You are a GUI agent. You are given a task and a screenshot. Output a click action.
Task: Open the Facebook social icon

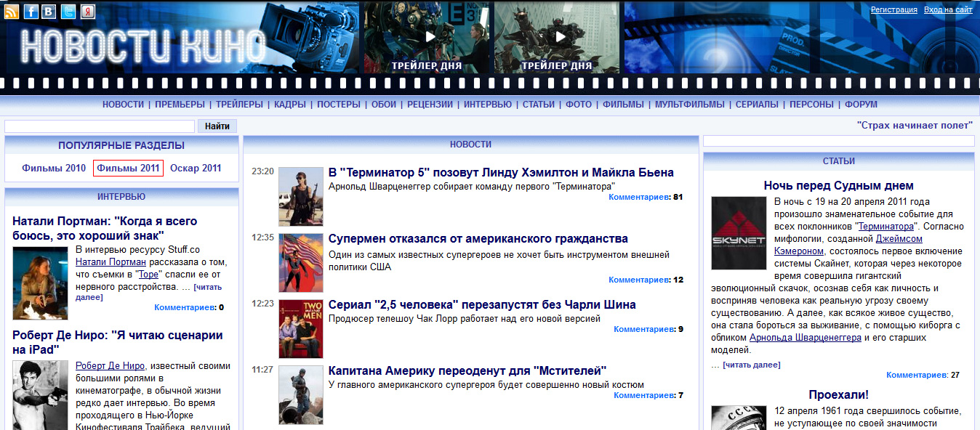pyautogui.click(x=31, y=11)
